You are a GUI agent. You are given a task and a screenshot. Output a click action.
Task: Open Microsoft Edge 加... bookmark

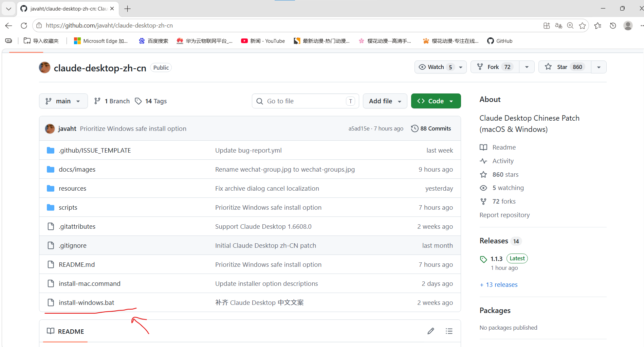pyautogui.click(x=101, y=41)
